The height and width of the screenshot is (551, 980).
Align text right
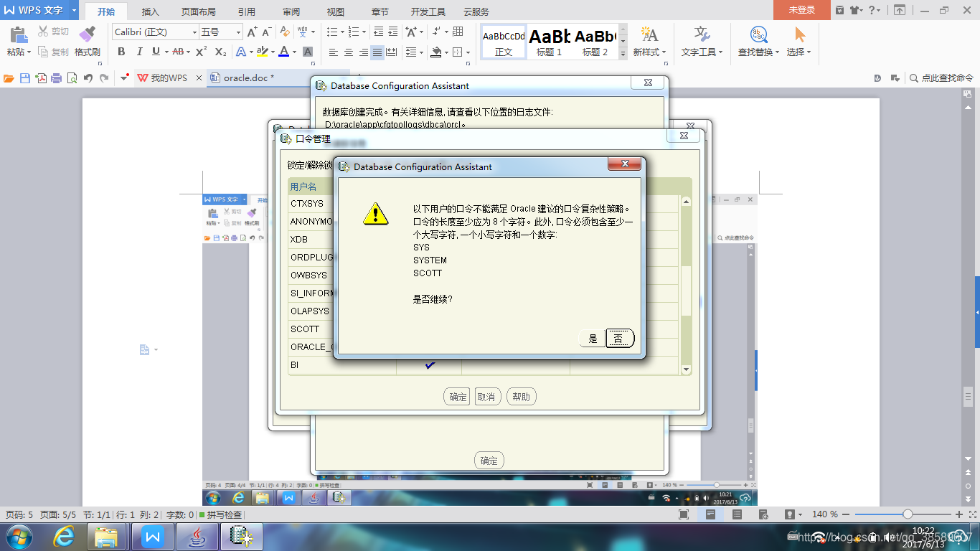tap(364, 52)
